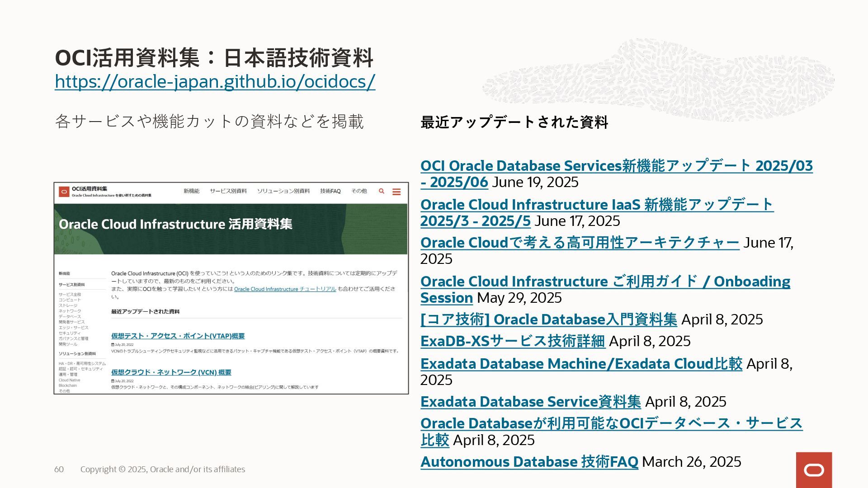This screenshot has width=868, height=488.
Task: Select コンピュート in sidebar
Action: tap(70, 300)
